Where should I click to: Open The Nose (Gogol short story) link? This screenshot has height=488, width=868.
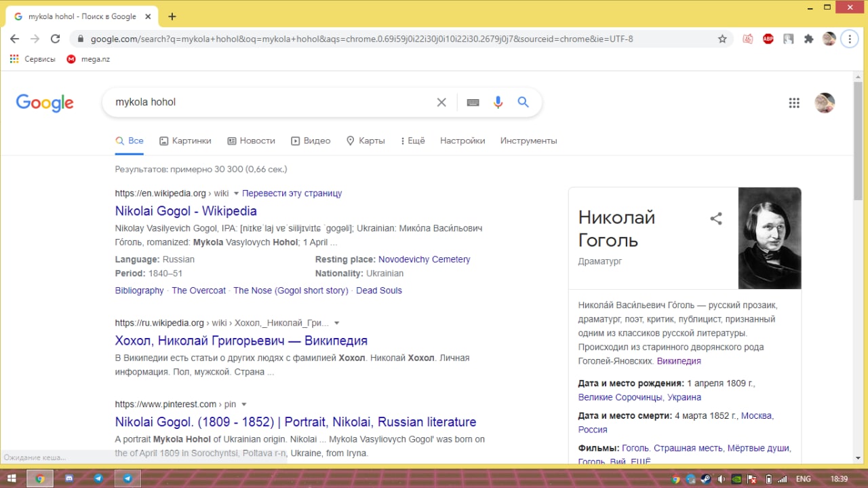[x=290, y=290]
